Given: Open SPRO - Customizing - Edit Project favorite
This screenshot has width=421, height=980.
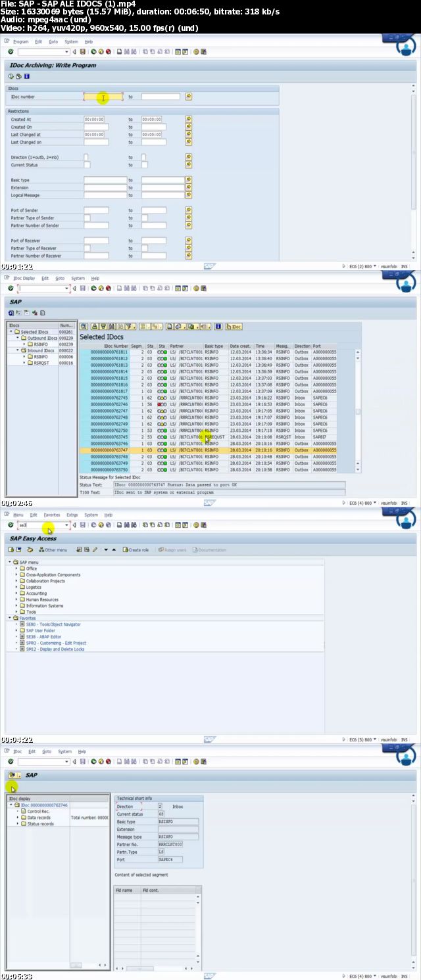Looking at the screenshot, I should pos(56,643).
